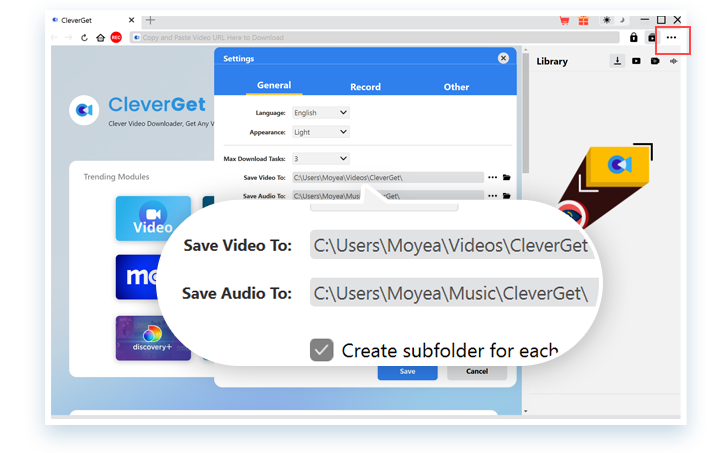Browse for Save Video To path via dots
713x453 pixels.
(x=492, y=177)
